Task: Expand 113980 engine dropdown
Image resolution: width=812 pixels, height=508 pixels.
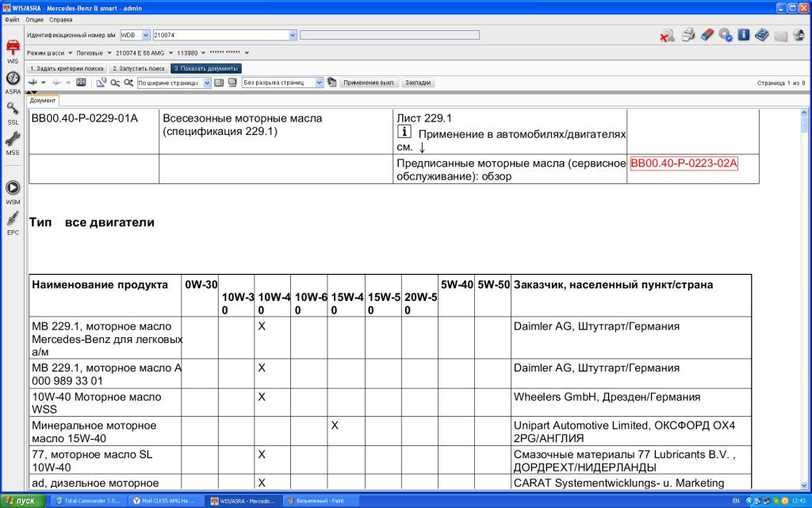Action: point(203,53)
